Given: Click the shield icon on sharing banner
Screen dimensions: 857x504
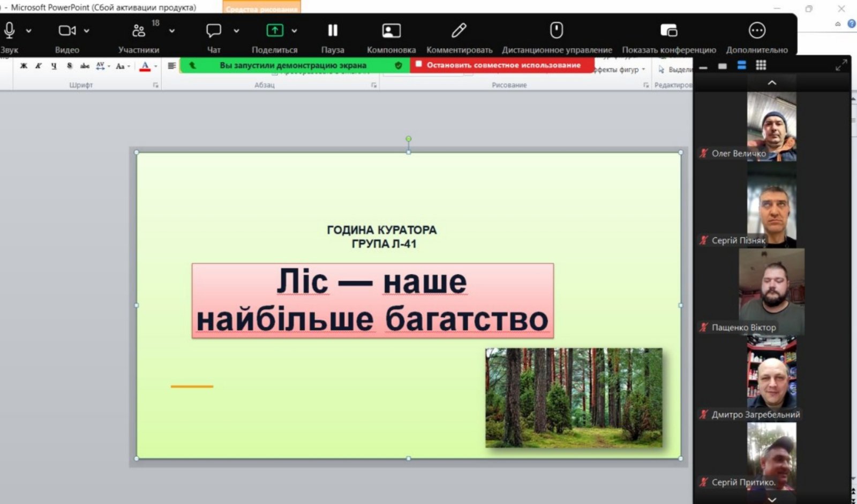Looking at the screenshot, I should click(398, 65).
